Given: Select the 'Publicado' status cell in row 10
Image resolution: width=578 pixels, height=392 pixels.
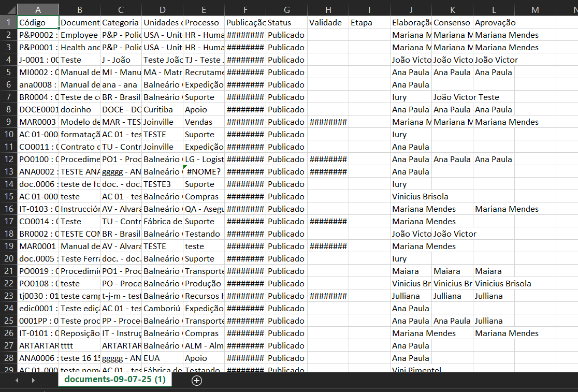Looking at the screenshot, I should (x=287, y=135).
